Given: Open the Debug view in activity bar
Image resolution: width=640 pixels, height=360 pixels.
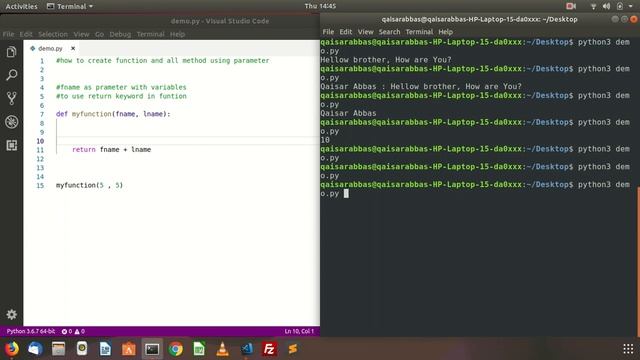Looking at the screenshot, I should click(11, 122).
